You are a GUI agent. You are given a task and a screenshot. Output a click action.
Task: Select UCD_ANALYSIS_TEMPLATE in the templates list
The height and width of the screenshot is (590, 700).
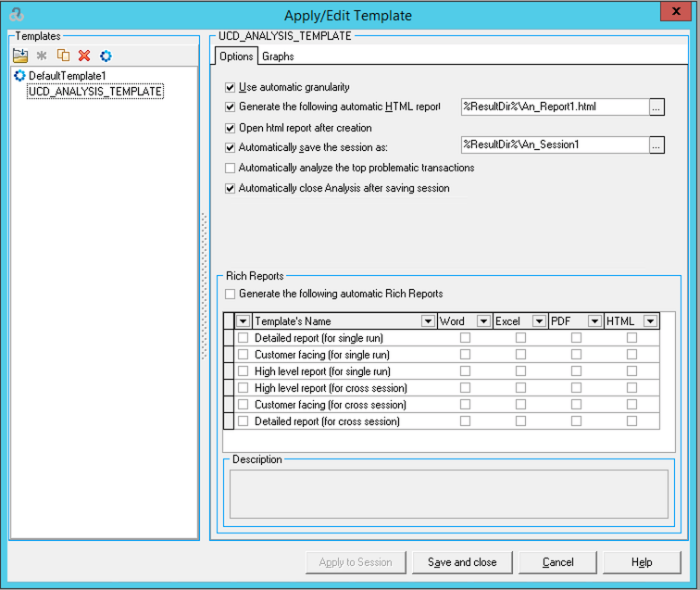[x=95, y=92]
